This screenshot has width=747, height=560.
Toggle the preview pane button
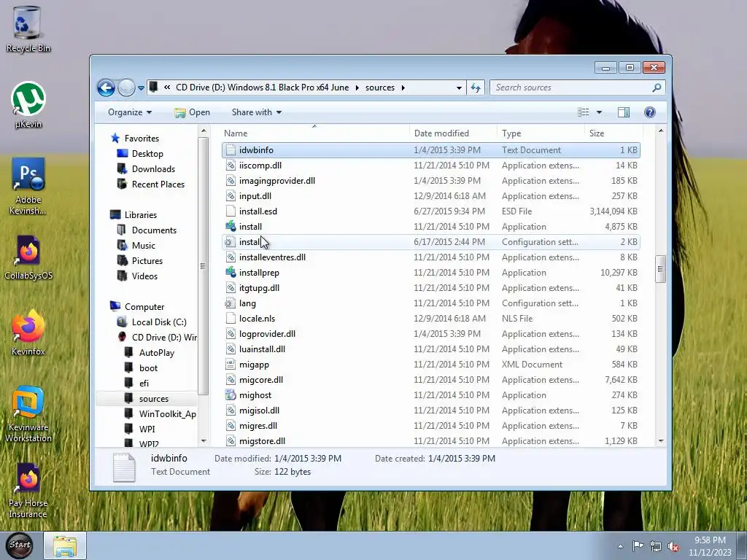click(623, 112)
